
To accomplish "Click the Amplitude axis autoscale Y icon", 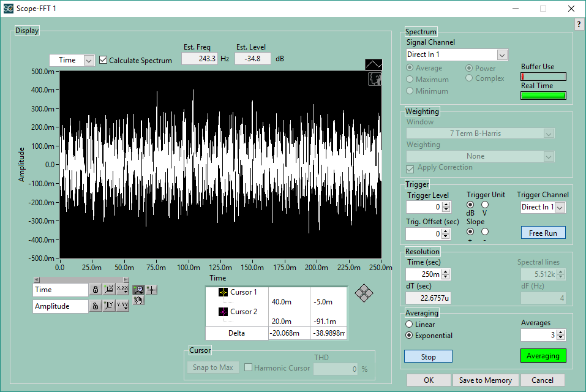I will pyautogui.click(x=109, y=306).
